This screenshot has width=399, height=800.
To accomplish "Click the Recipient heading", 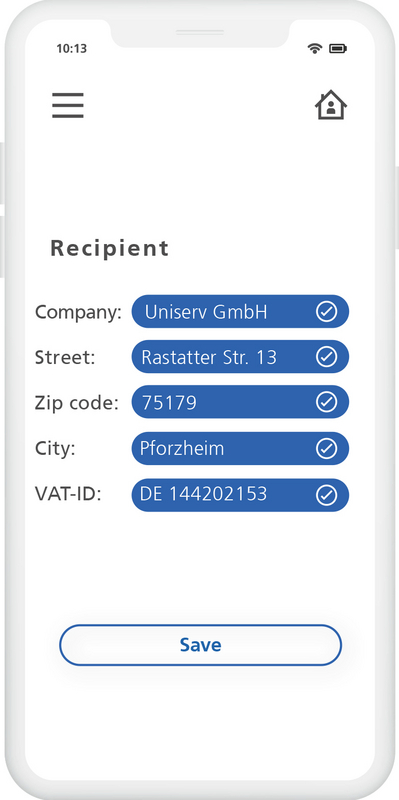I will pyautogui.click(x=109, y=248).
